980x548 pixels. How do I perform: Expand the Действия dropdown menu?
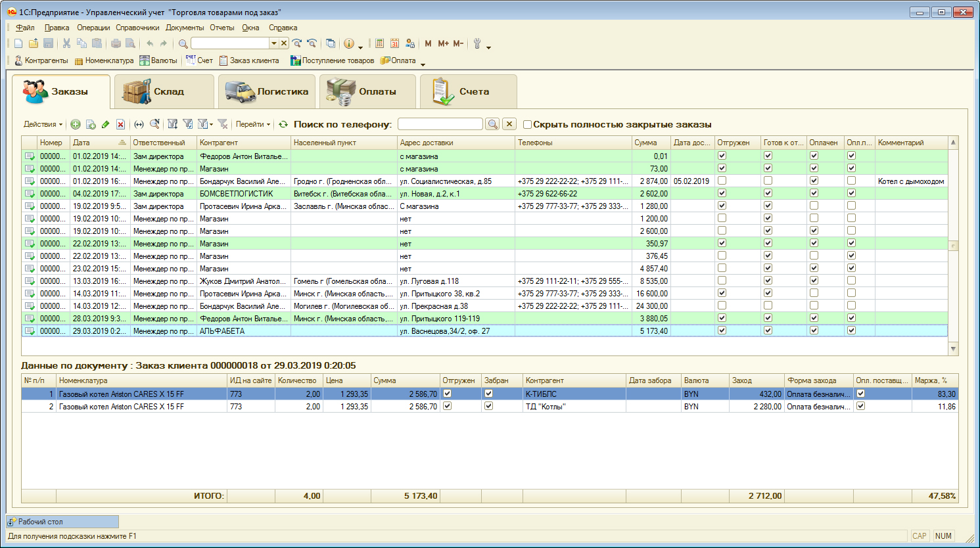pyautogui.click(x=43, y=124)
